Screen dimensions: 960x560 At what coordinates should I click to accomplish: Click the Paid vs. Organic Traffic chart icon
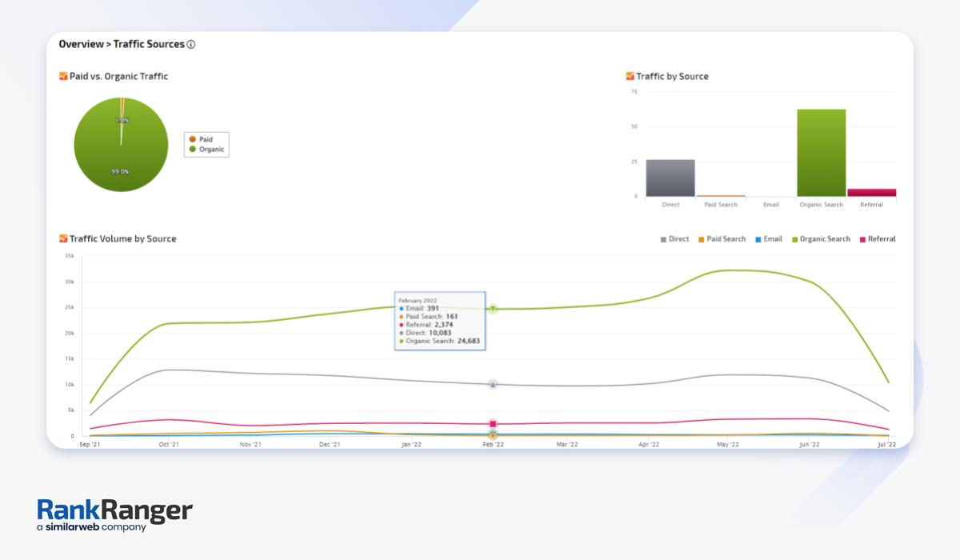(x=63, y=77)
